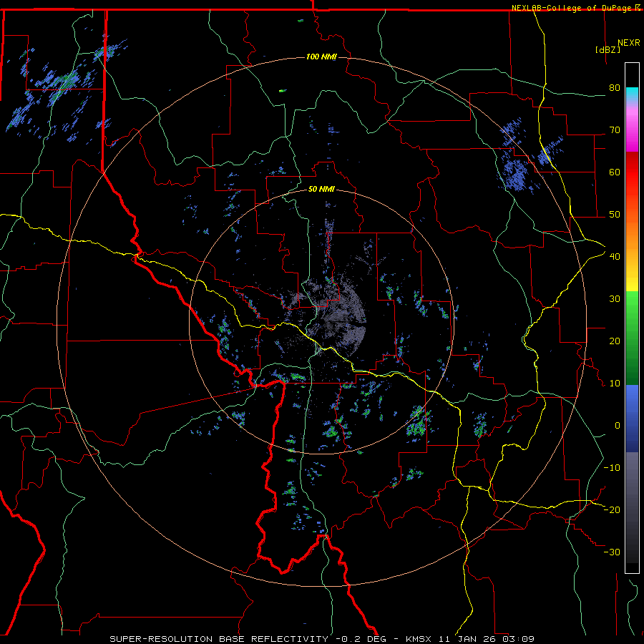Image resolution: width=644 pixels, height=644 pixels.
Task: Select the 70 value on dBZ scale
Action: (615, 130)
